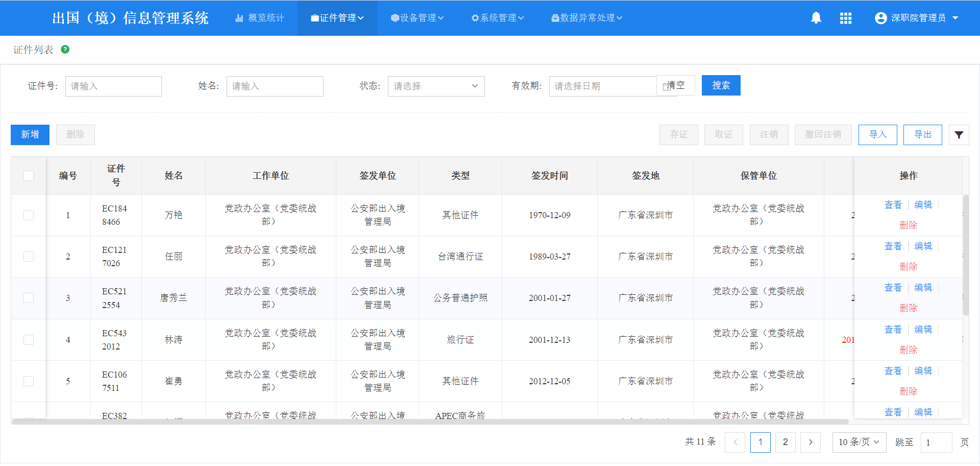Click the user avatar icon
The width and height of the screenshot is (980, 466).
[x=880, y=18]
